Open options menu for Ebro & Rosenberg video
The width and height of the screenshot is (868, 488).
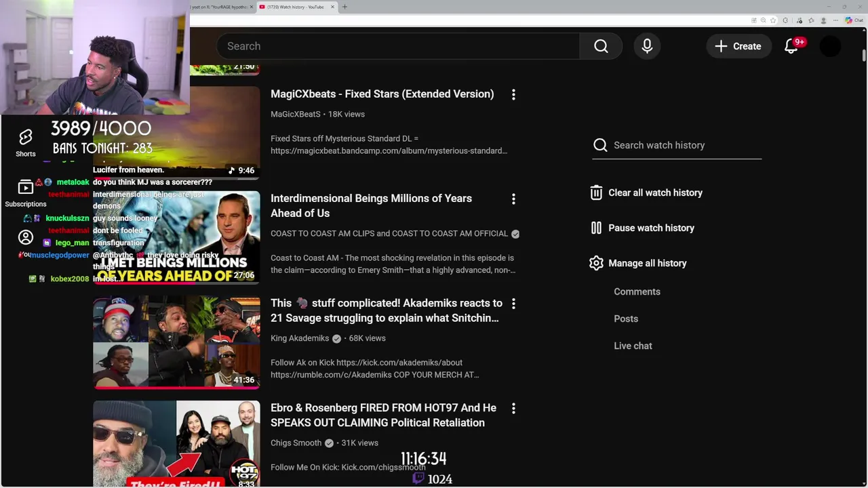[513, 408]
